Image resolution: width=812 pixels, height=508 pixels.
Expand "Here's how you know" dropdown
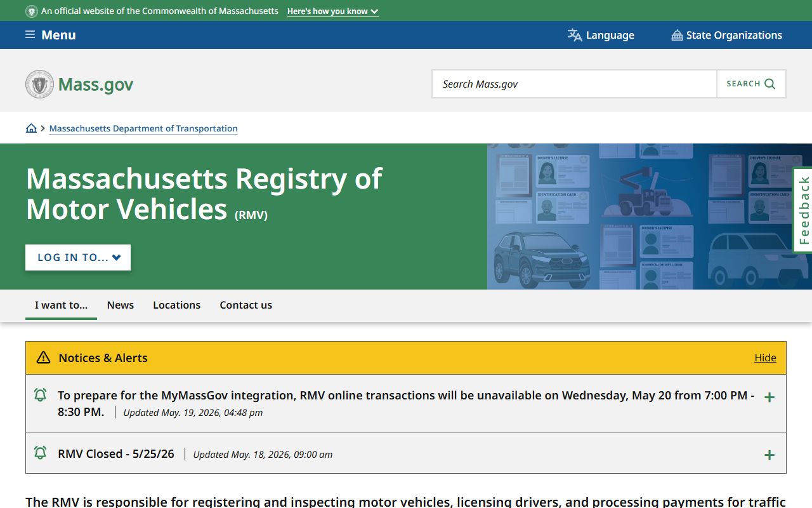[x=333, y=11]
